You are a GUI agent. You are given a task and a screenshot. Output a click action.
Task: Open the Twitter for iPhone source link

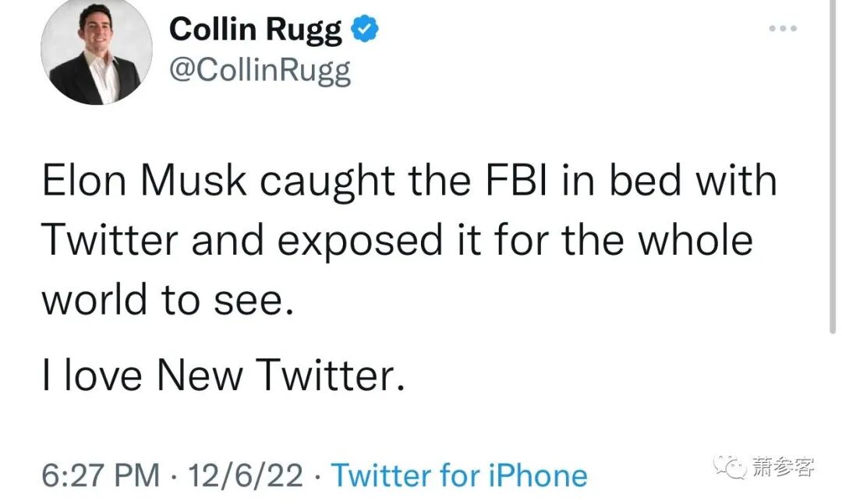pyautogui.click(x=460, y=475)
